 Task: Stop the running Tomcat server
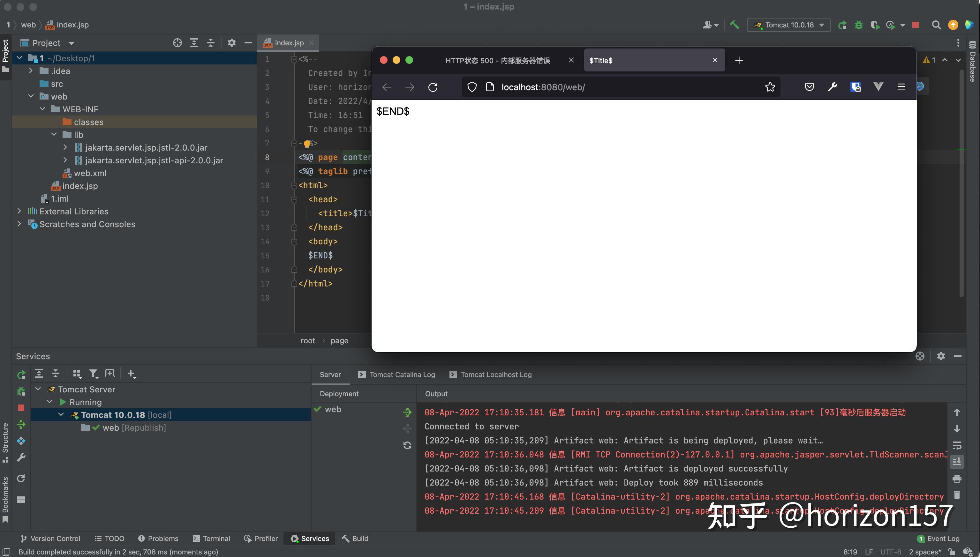point(915,25)
